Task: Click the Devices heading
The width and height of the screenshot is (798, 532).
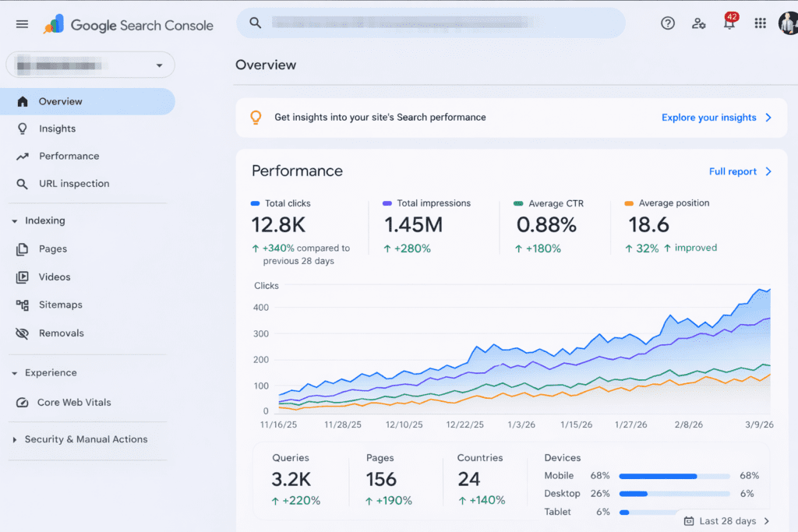Action: (x=563, y=458)
